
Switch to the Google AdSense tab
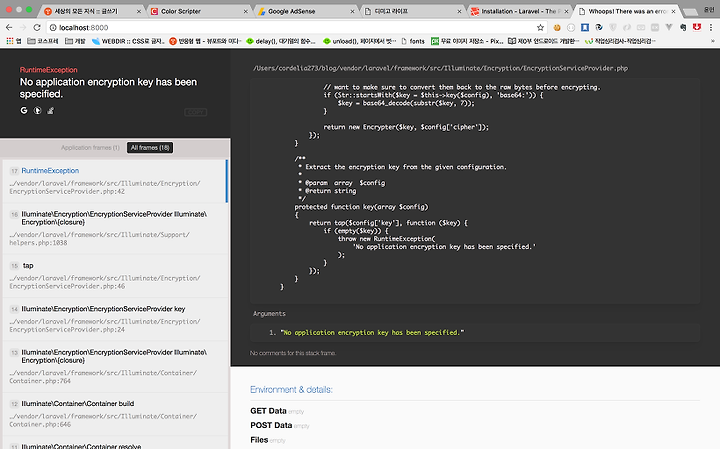pos(307,11)
